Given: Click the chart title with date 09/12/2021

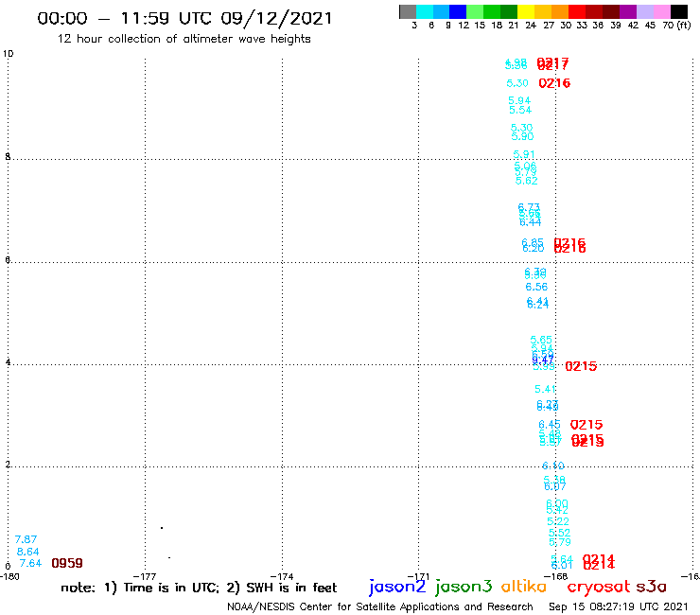Looking at the screenshot, I should click(x=184, y=18).
